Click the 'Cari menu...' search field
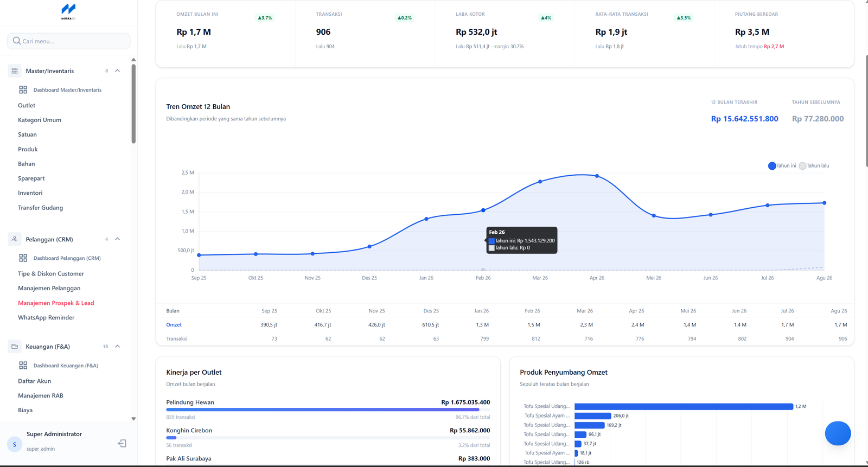The height and width of the screenshot is (467, 868). [x=68, y=41]
